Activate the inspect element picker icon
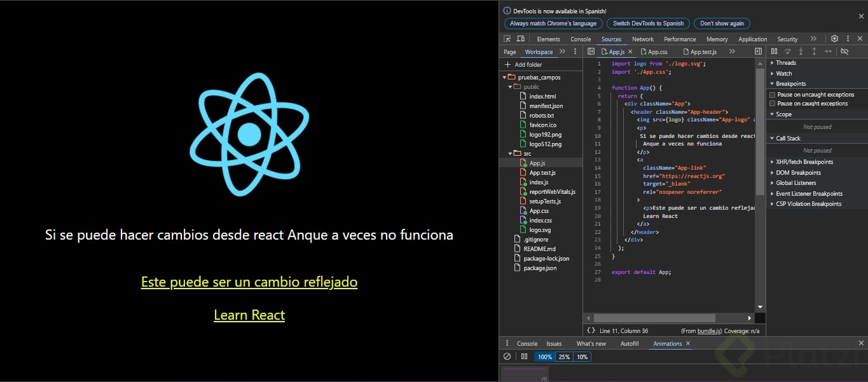868x382 pixels. click(507, 39)
